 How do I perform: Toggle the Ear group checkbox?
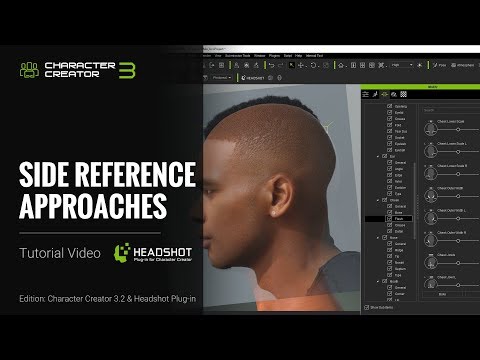tap(384, 156)
